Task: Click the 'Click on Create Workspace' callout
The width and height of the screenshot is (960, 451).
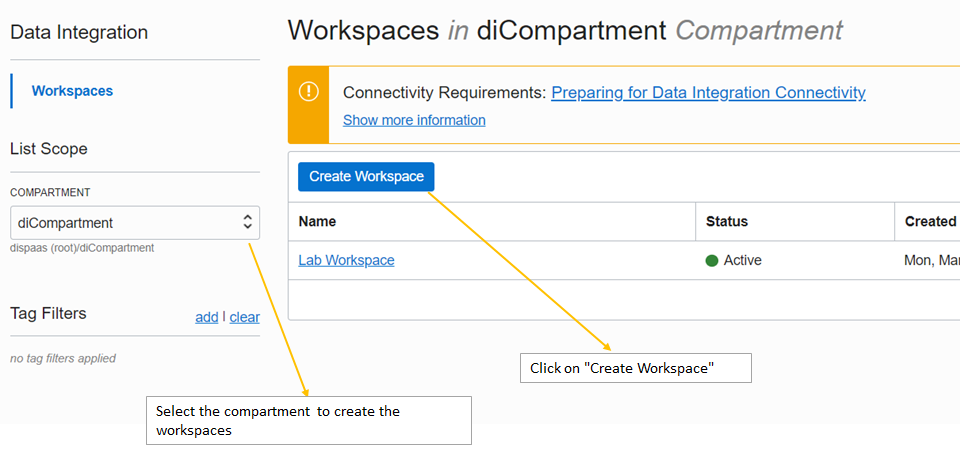Action: point(635,368)
